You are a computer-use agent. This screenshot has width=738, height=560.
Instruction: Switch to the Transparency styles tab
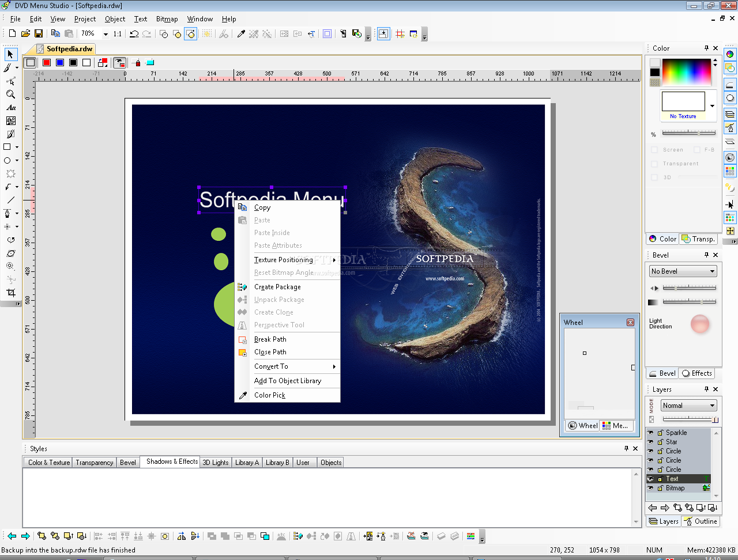pyautogui.click(x=95, y=463)
